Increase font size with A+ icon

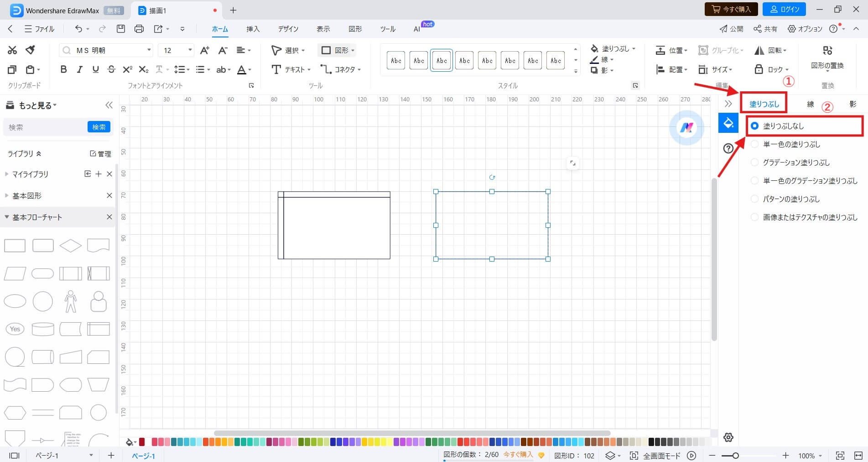point(205,50)
